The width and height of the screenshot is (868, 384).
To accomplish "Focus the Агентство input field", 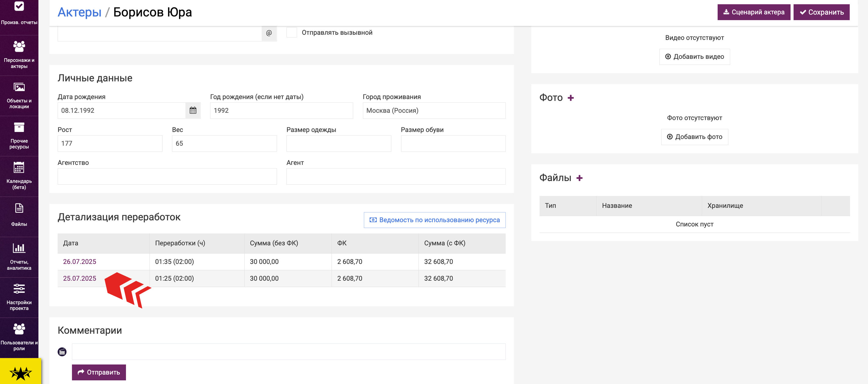I will click(167, 176).
